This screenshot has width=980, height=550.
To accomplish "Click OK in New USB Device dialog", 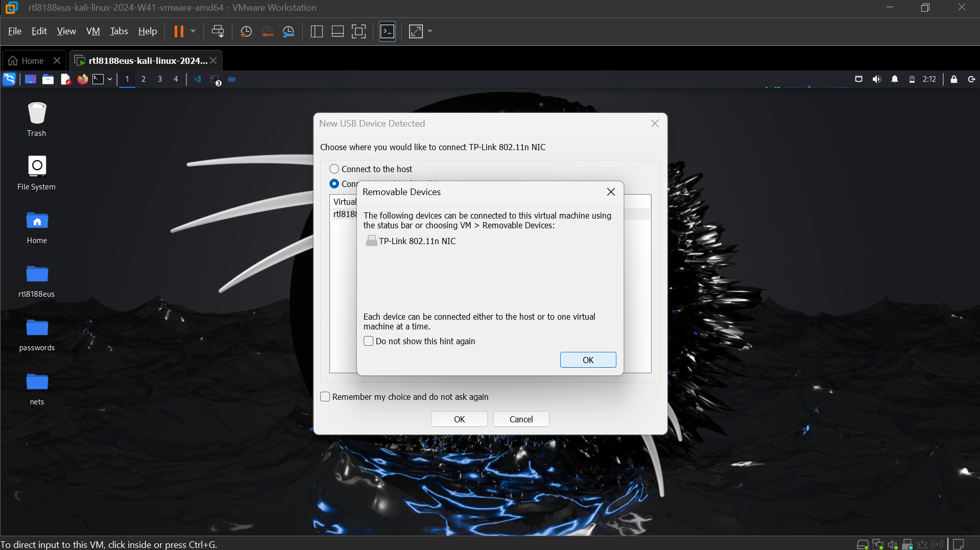I will [460, 419].
